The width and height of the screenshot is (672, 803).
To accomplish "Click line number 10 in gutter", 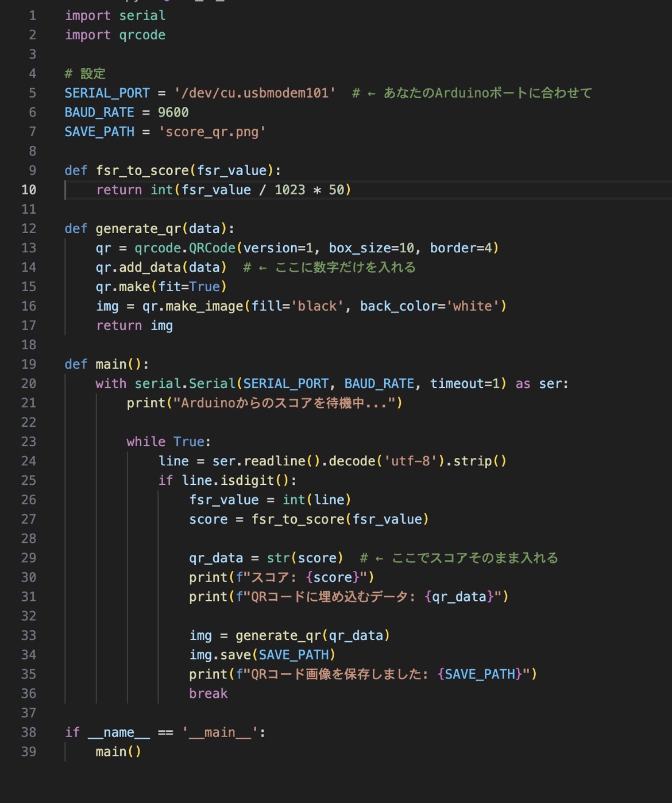I will 29,190.
